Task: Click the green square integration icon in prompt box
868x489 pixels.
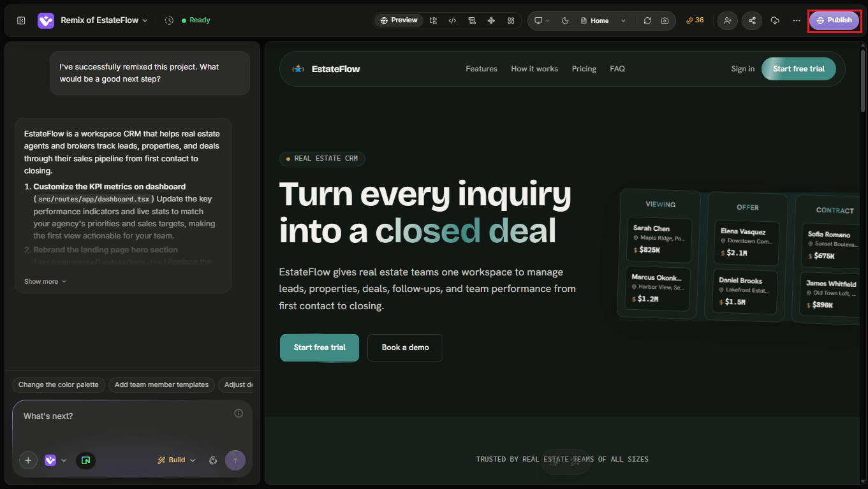Action: point(86,460)
